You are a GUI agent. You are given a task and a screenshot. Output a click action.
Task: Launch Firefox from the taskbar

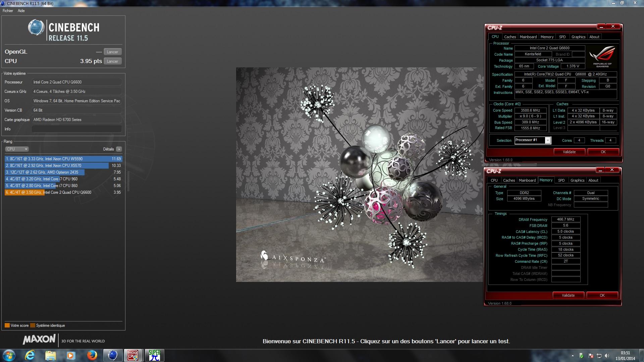coord(92,355)
